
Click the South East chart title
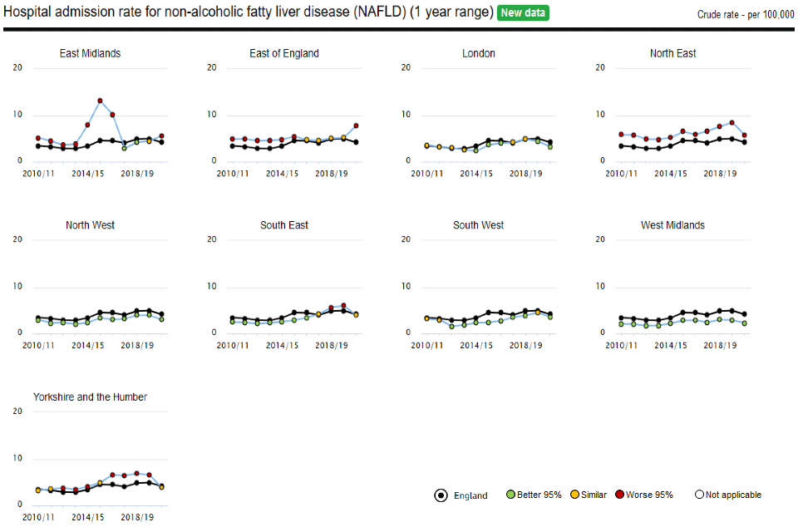pos(284,225)
